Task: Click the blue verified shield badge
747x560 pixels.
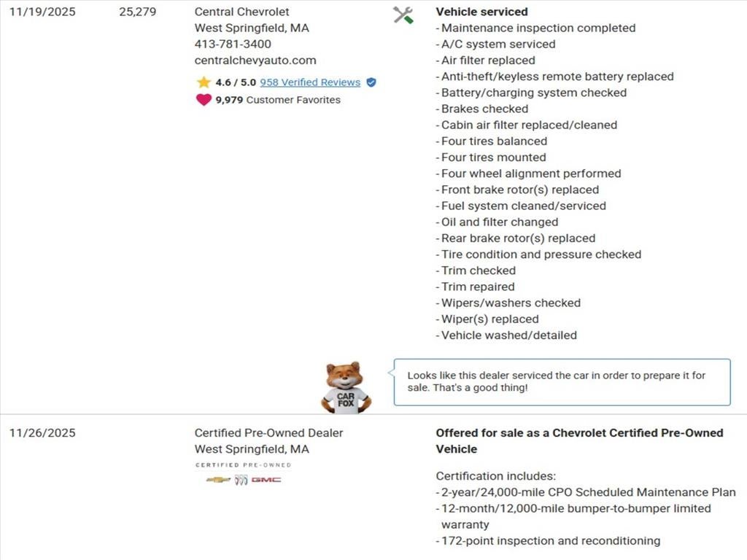Action: tap(371, 82)
